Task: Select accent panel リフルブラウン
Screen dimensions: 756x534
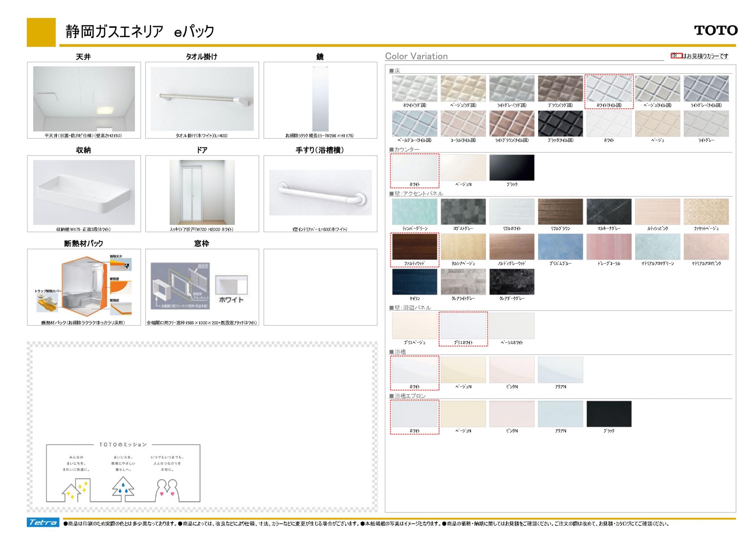Action: pos(560,212)
